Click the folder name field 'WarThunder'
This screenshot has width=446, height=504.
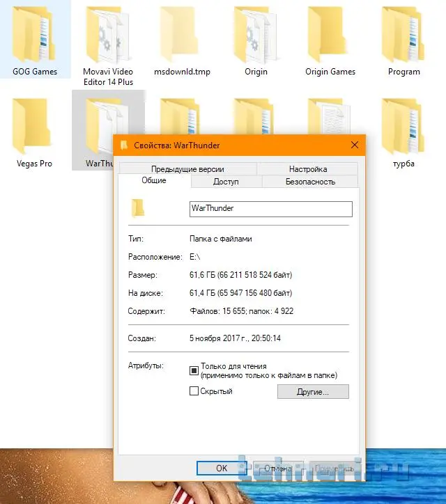coord(270,209)
